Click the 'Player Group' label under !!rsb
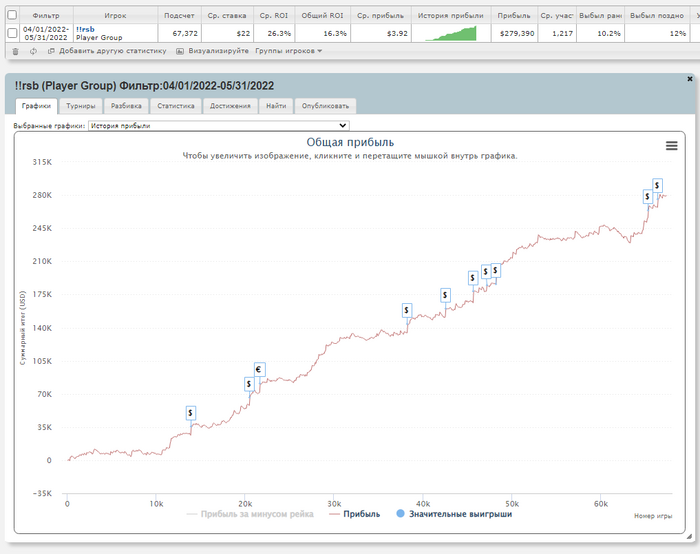 pos(99,37)
